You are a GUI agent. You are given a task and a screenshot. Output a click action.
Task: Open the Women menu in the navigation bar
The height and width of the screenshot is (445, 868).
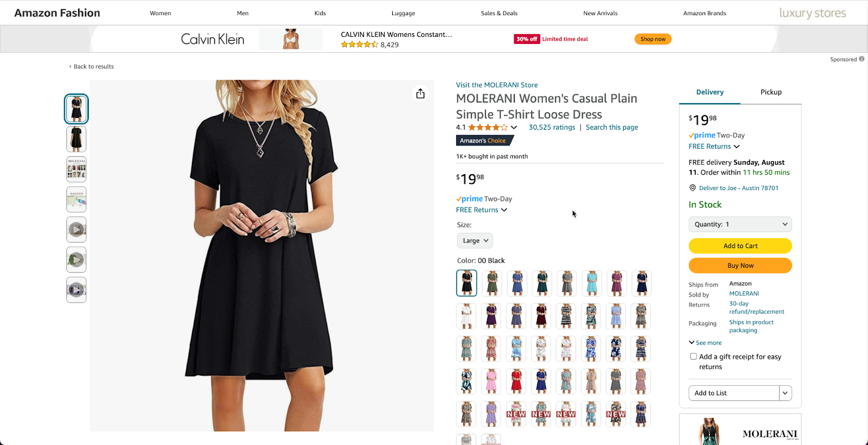pyautogui.click(x=160, y=13)
